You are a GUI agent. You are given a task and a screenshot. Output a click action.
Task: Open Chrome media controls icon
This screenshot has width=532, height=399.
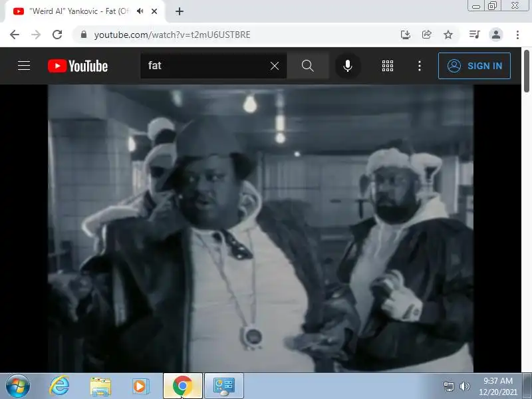click(474, 35)
